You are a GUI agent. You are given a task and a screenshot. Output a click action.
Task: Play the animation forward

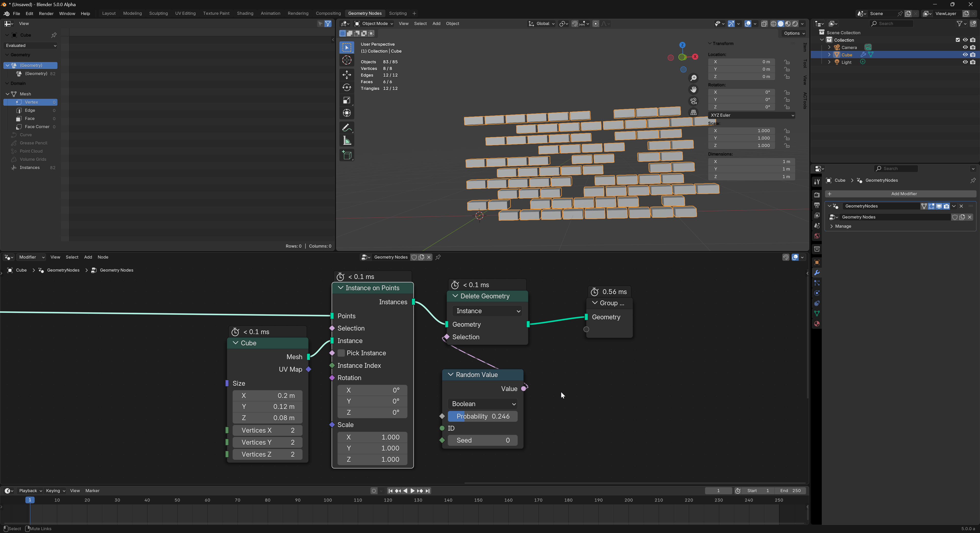tap(412, 491)
